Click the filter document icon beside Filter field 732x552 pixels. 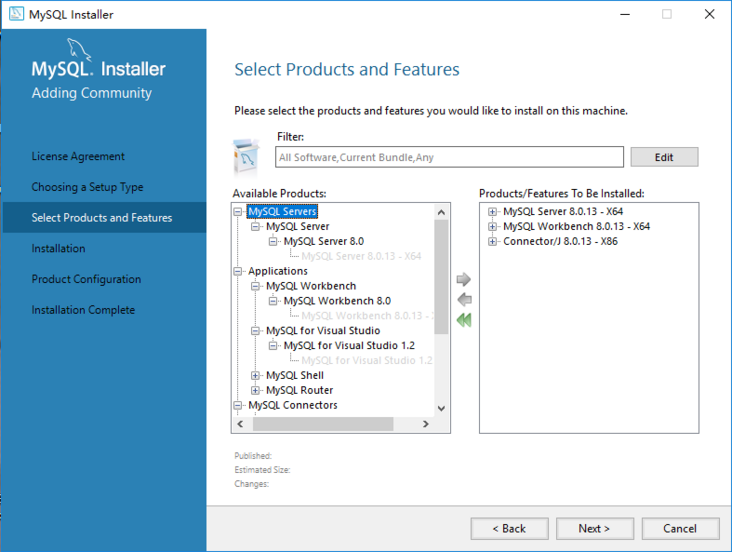coord(247,155)
